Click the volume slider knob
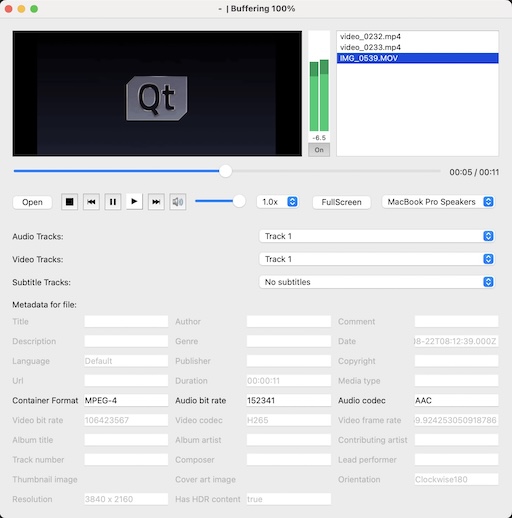Screen dimensions: 512x518 pyautogui.click(x=239, y=201)
